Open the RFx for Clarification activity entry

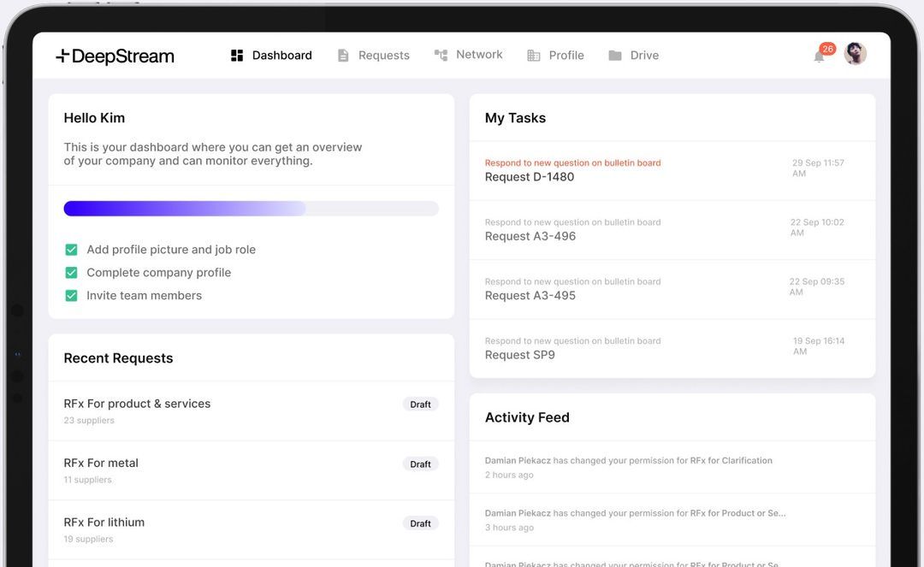tap(628, 461)
